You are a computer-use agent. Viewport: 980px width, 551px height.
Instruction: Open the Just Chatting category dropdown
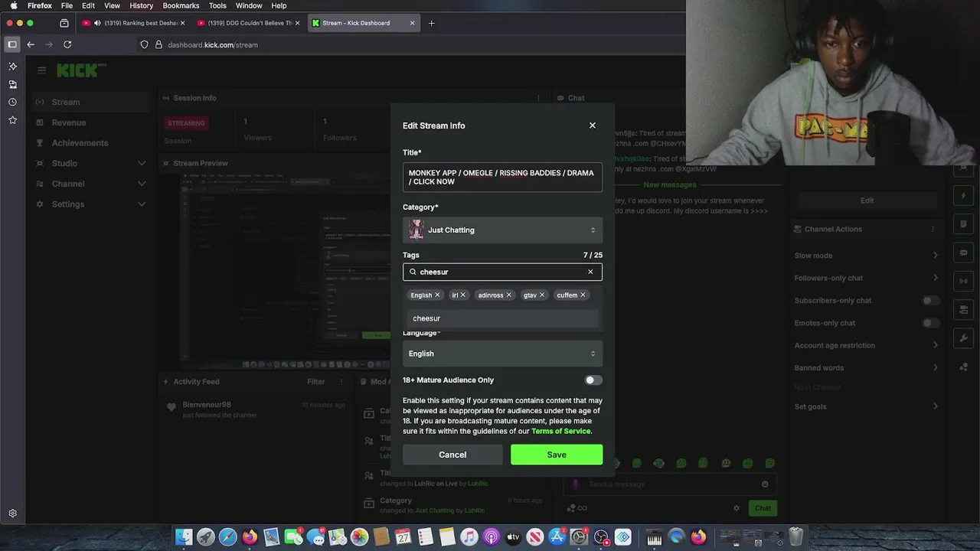(x=502, y=230)
